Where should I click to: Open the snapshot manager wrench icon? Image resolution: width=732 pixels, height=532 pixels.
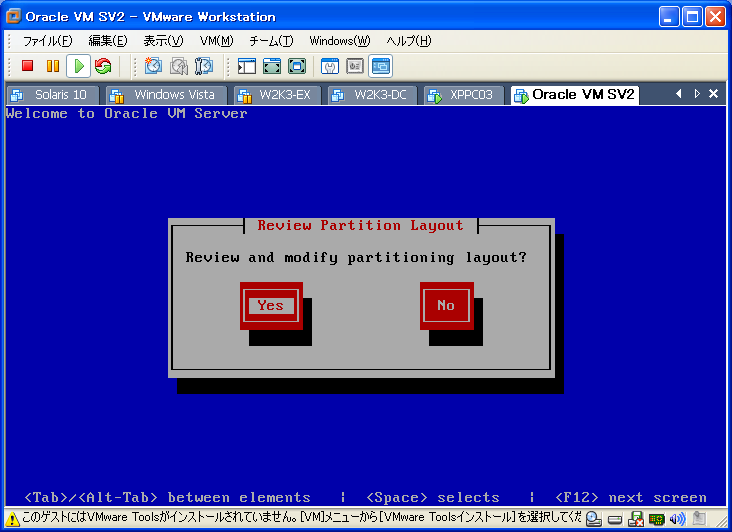click(204, 66)
